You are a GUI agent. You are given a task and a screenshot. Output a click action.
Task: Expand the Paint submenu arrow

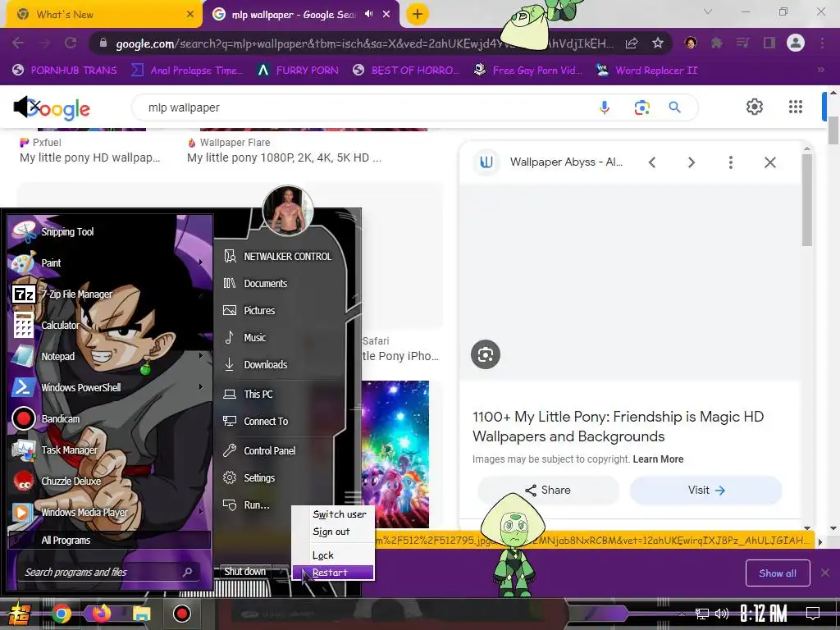pyautogui.click(x=201, y=262)
